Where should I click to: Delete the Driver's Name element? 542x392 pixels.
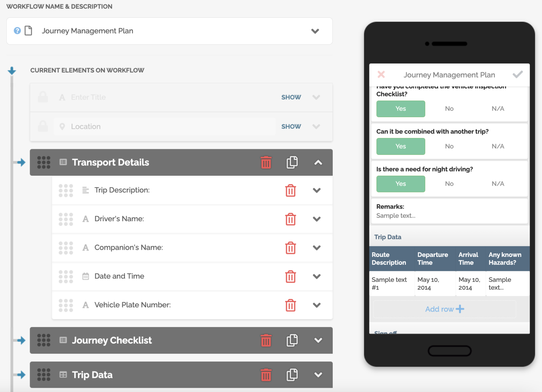(290, 219)
